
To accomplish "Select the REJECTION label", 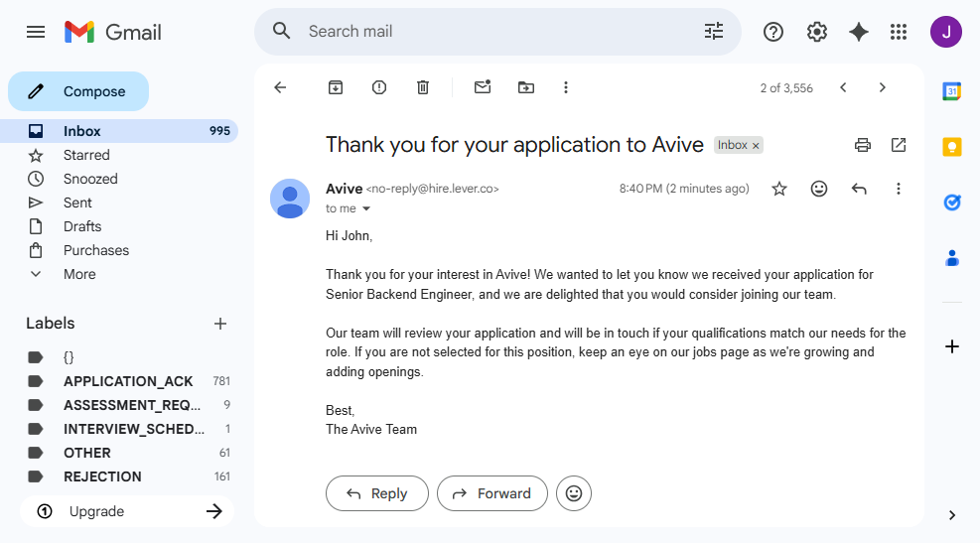I will coord(102,476).
